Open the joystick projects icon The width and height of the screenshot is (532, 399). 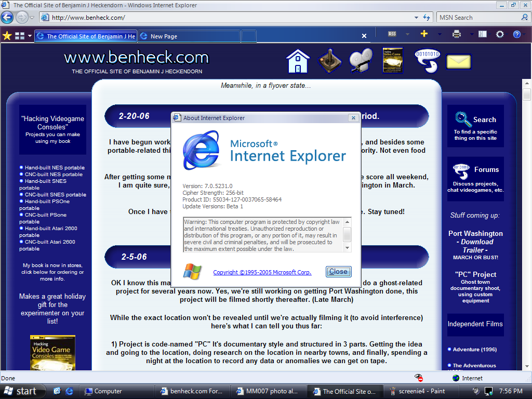pyautogui.click(x=328, y=61)
